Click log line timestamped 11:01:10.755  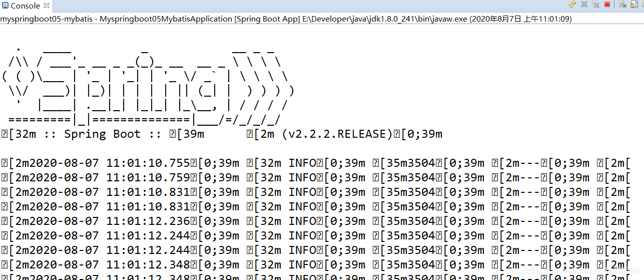click(316, 163)
